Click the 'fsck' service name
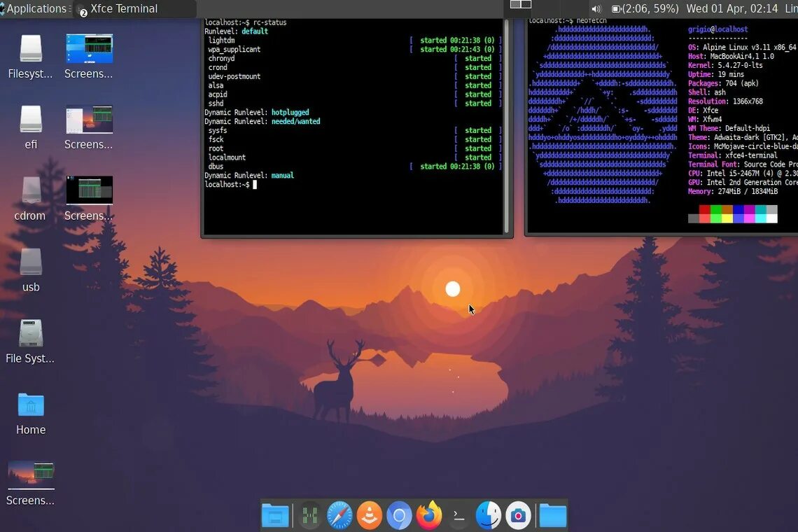Image resolution: width=798 pixels, height=532 pixels. click(x=216, y=139)
